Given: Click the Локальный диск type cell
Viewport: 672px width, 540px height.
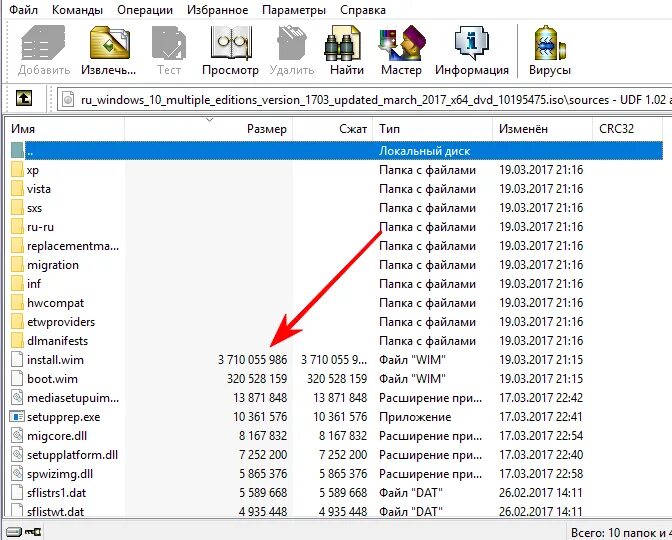Looking at the screenshot, I should [x=424, y=151].
